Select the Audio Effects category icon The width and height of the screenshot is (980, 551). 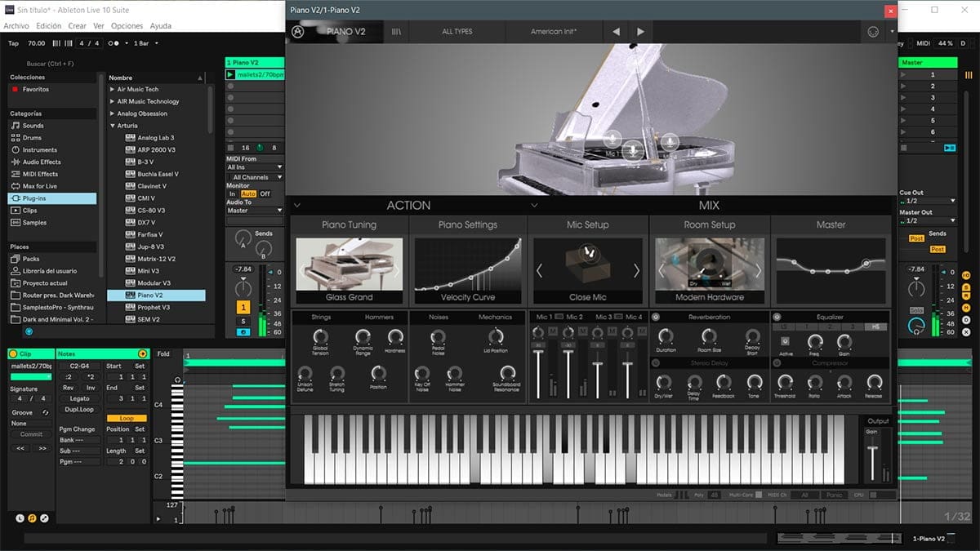15,162
